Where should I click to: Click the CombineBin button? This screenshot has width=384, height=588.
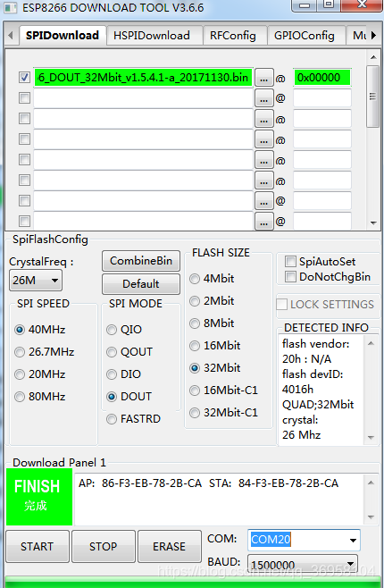[x=141, y=261]
